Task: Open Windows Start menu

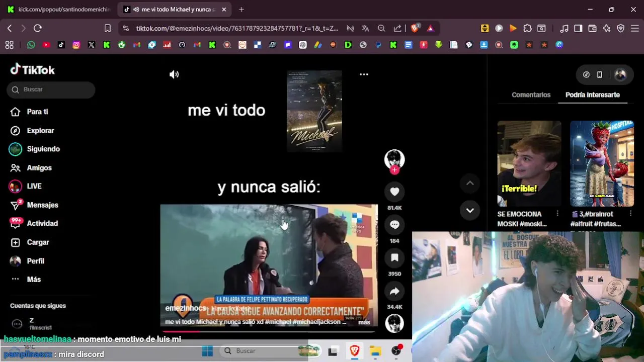Action: 207,351
